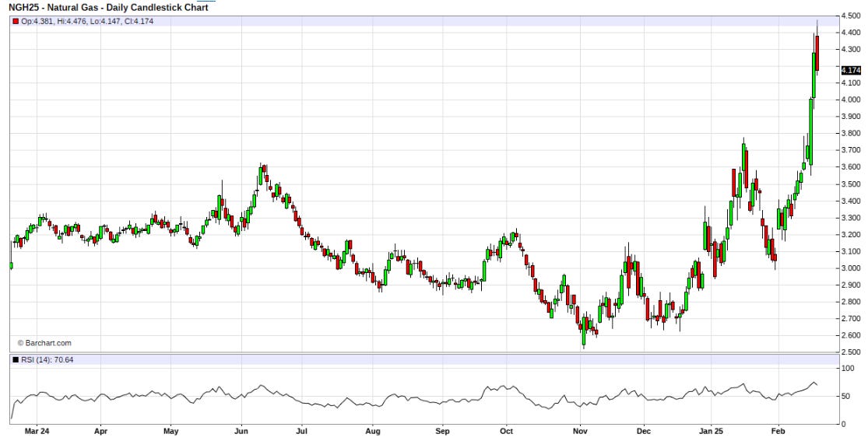Click the 3.700 price axis label
Viewport: 868px width, 441px height.
pos(850,150)
